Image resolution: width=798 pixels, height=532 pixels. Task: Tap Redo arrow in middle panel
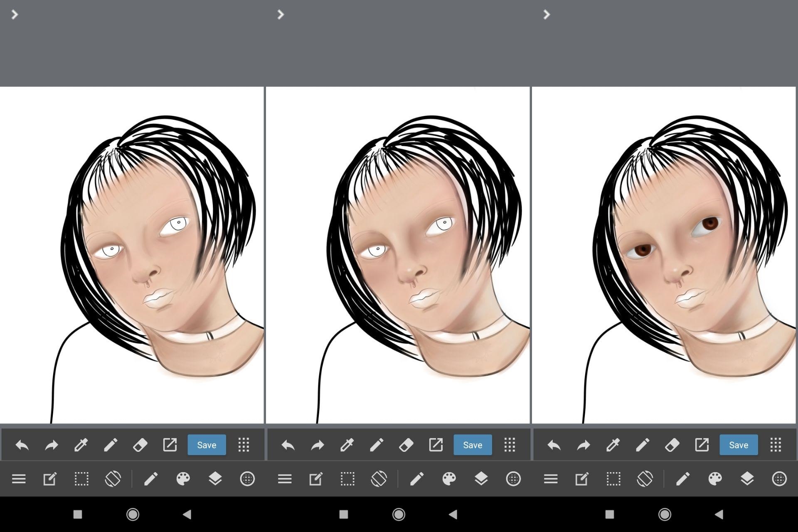318,445
